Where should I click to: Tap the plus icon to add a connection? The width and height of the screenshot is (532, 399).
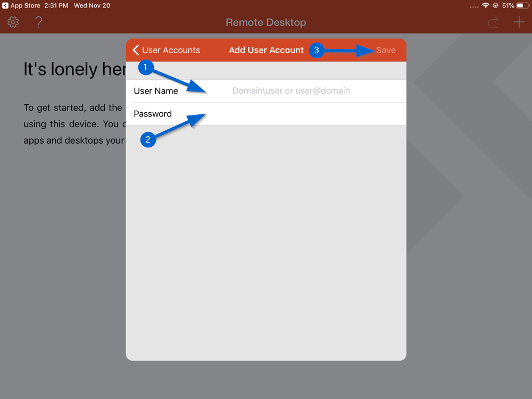(x=519, y=22)
